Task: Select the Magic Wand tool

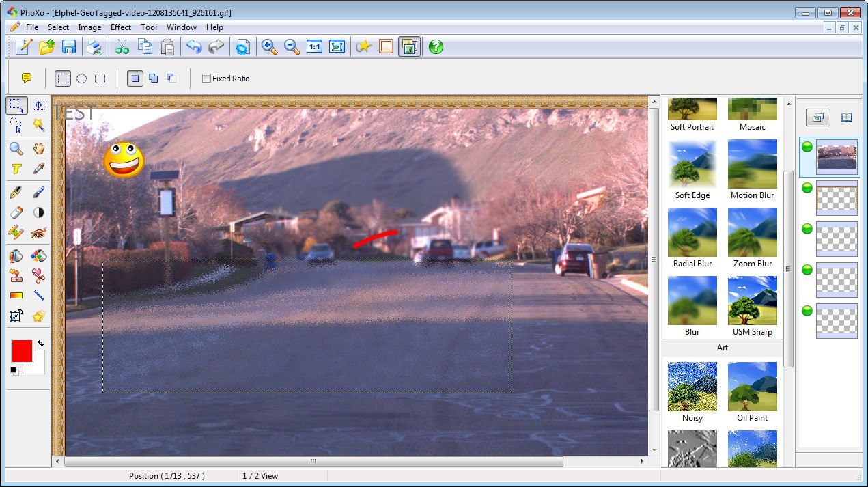Action: click(39, 126)
